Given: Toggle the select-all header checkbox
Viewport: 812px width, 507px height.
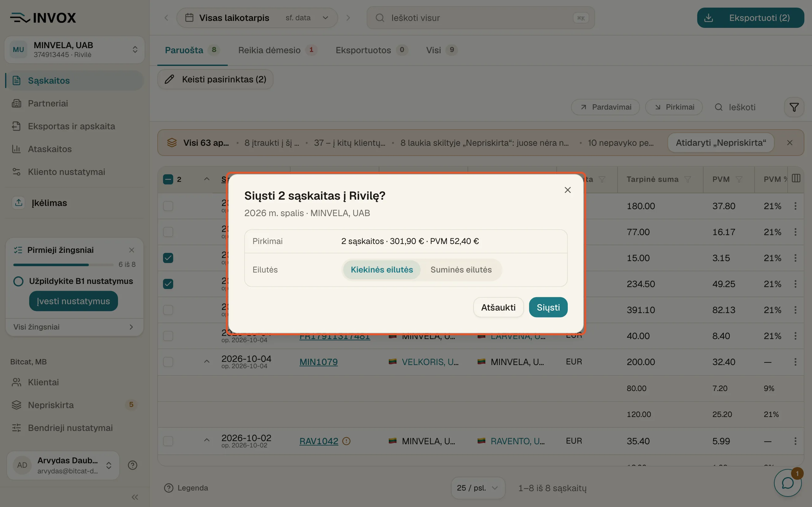Looking at the screenshot, I should [168, 179].
